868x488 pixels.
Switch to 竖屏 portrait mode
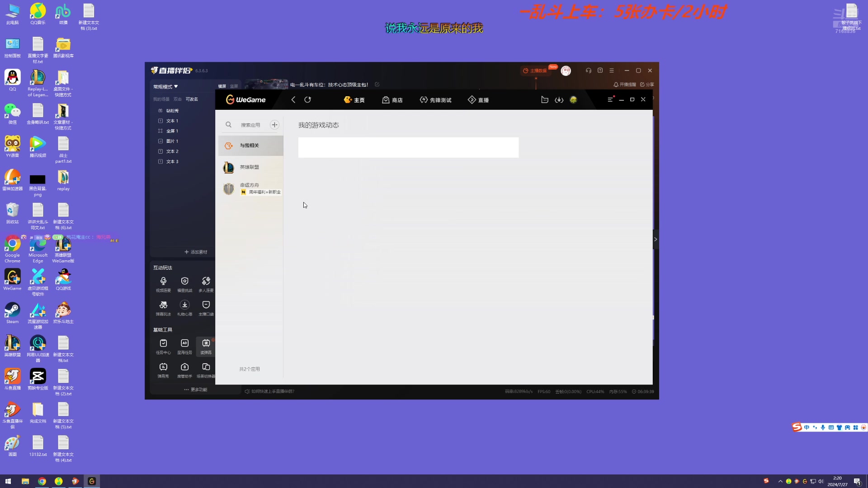234,86
